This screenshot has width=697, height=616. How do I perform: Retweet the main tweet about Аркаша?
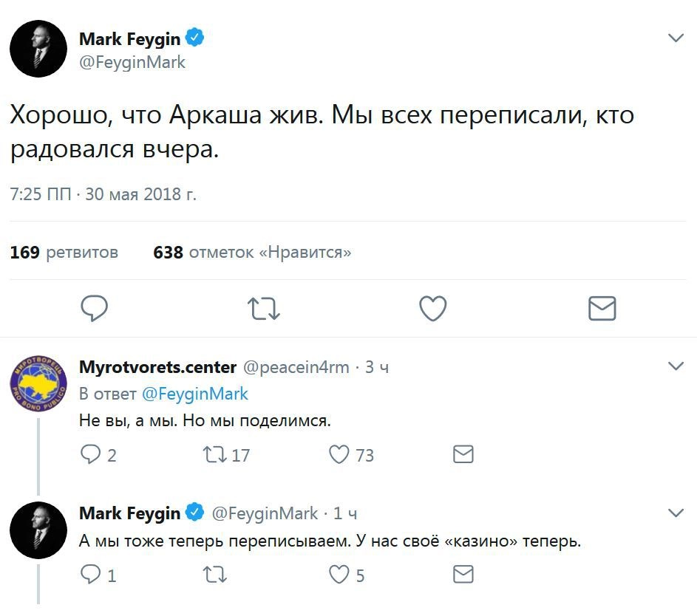tap(264, 308)
